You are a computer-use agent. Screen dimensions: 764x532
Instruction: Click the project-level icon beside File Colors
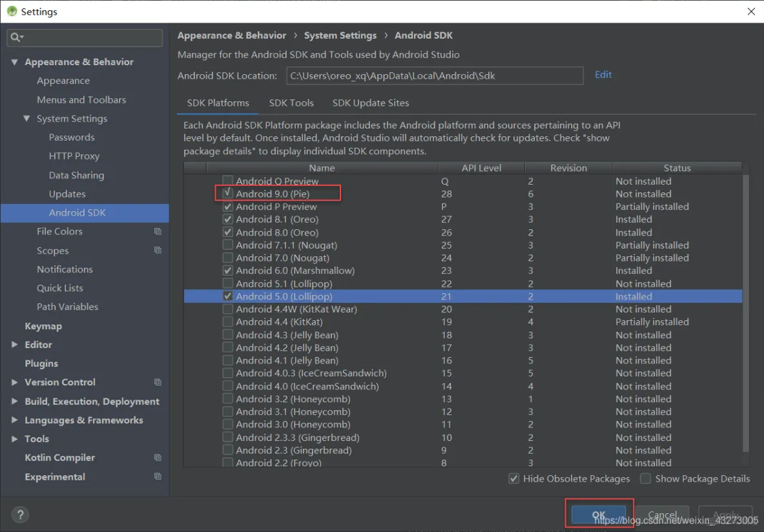pyautogui.click(x=158, y=231)
